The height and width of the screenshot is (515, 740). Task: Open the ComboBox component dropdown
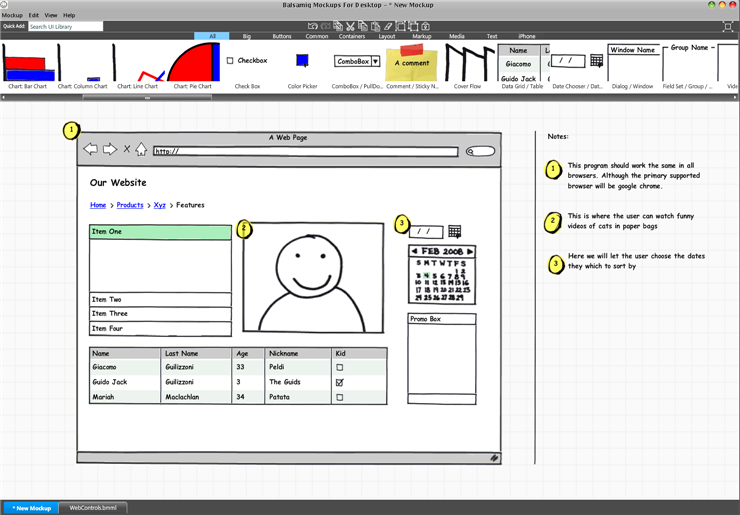[375, 62]
